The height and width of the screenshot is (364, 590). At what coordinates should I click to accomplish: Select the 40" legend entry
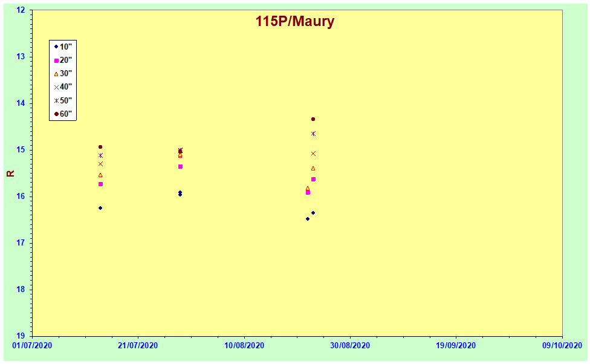63,87
